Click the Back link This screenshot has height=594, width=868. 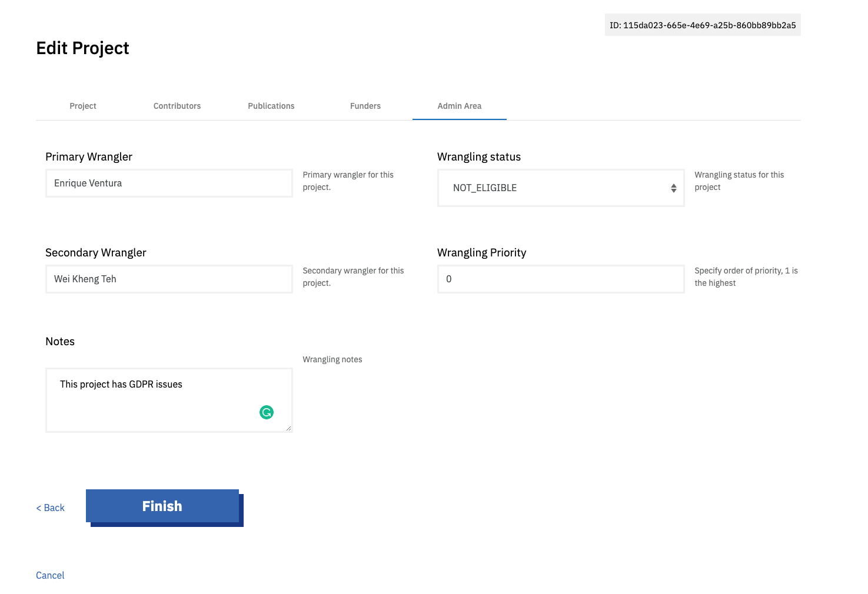(49, 507)
